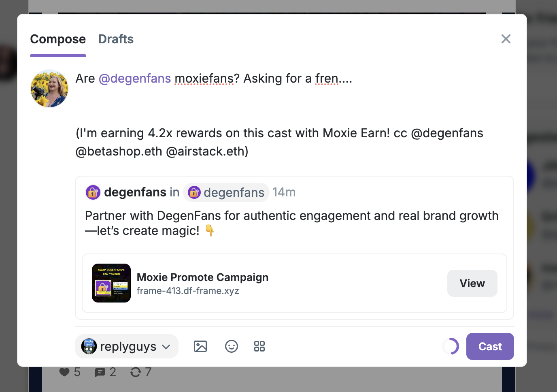Click the frame-413.df-frame.xyz link text
The width and height of the screenshot is (557, 392).
(188, 291)
